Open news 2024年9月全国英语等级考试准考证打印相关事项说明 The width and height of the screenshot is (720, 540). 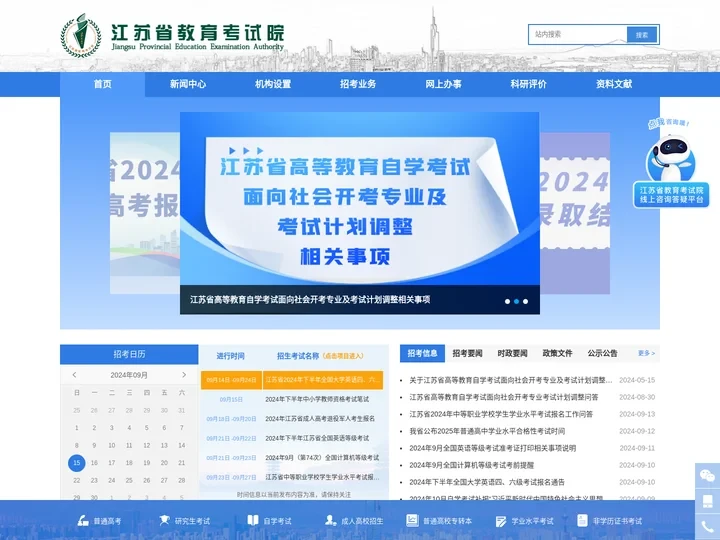coord(492,448)
